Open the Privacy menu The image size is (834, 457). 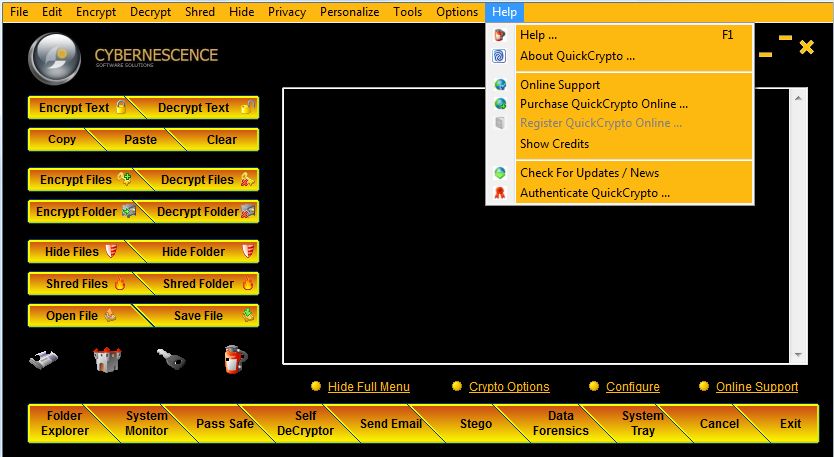287,12
